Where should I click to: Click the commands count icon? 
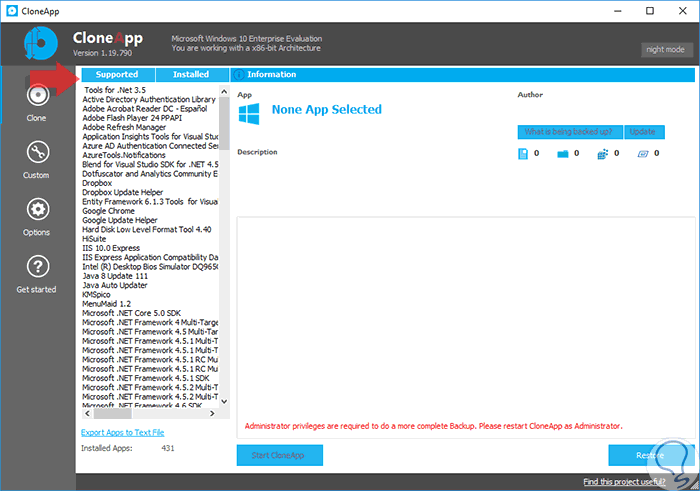(x=642, y=154)
